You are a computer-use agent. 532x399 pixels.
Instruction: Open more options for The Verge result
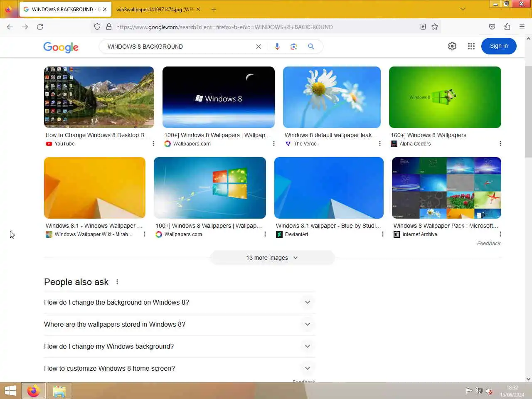[x=379, y=143]
